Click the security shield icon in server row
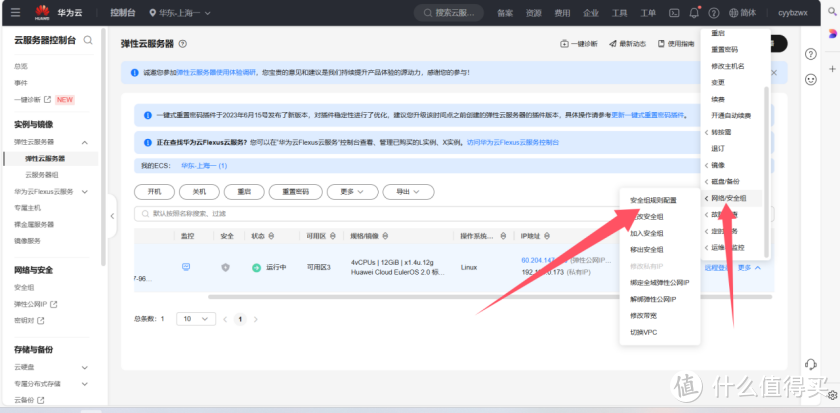This screenshot has width=840, height=413. coord(225,267)
